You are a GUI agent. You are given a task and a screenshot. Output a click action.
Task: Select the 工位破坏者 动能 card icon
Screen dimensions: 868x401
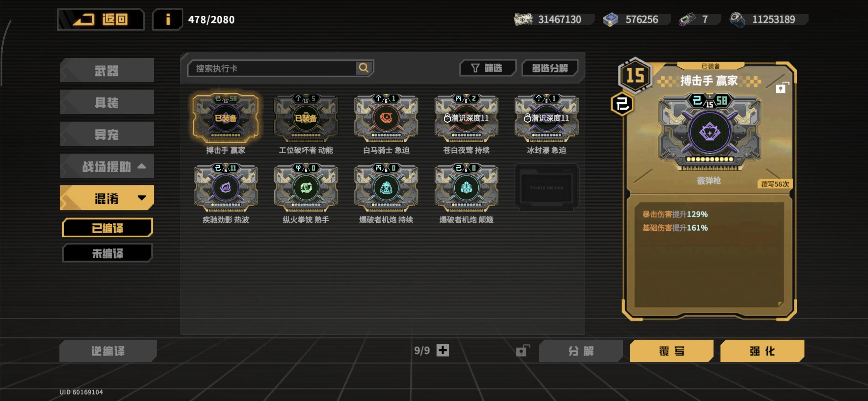point(306,118)
